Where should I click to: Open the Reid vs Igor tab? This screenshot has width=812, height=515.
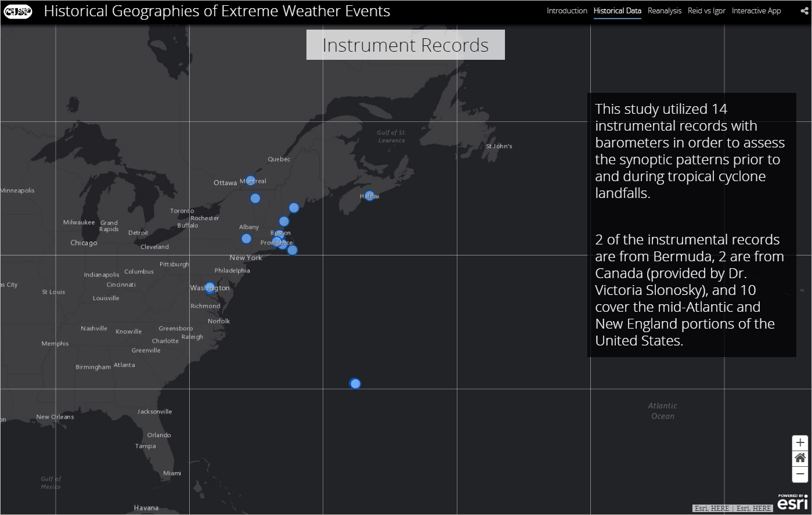pos(706,11)
